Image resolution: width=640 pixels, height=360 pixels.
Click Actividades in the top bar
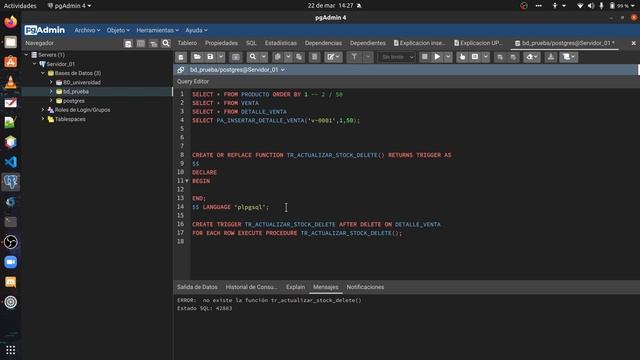20,6
